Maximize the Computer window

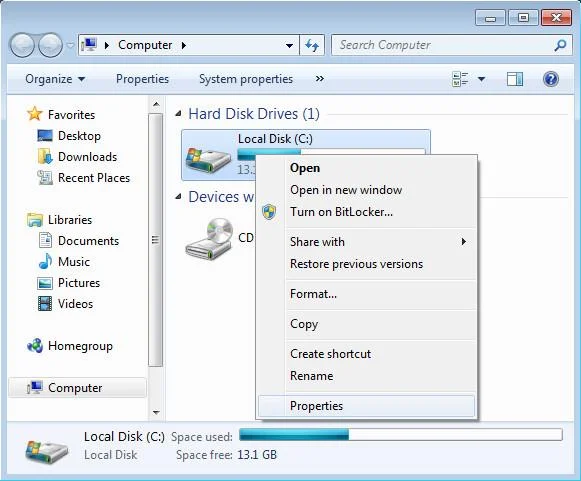click(x=523, y=17)
